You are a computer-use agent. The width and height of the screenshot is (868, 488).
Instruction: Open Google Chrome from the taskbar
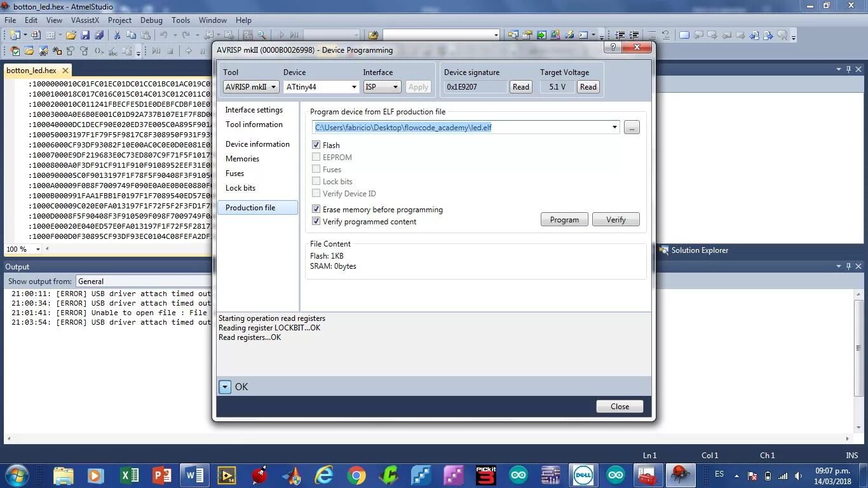tap(356, 475)
